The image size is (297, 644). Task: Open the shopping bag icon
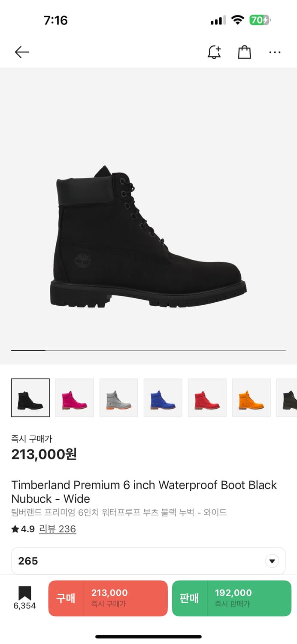(x=244, y=52)
